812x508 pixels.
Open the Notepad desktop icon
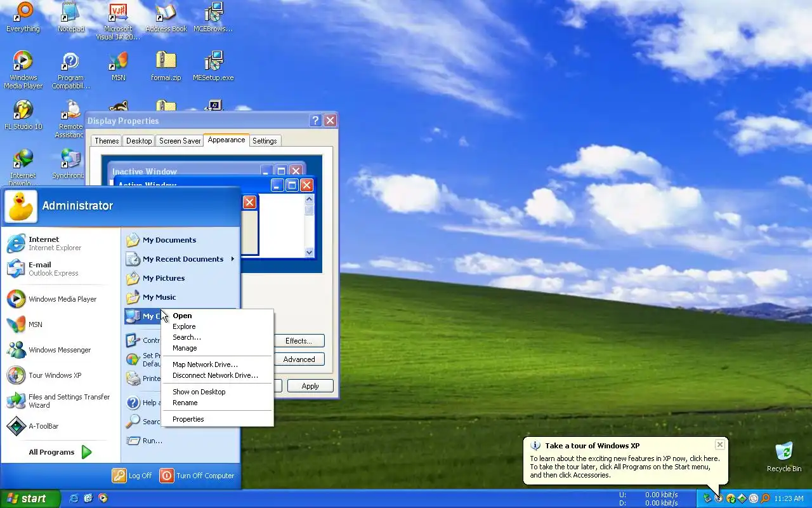[70, 17]
